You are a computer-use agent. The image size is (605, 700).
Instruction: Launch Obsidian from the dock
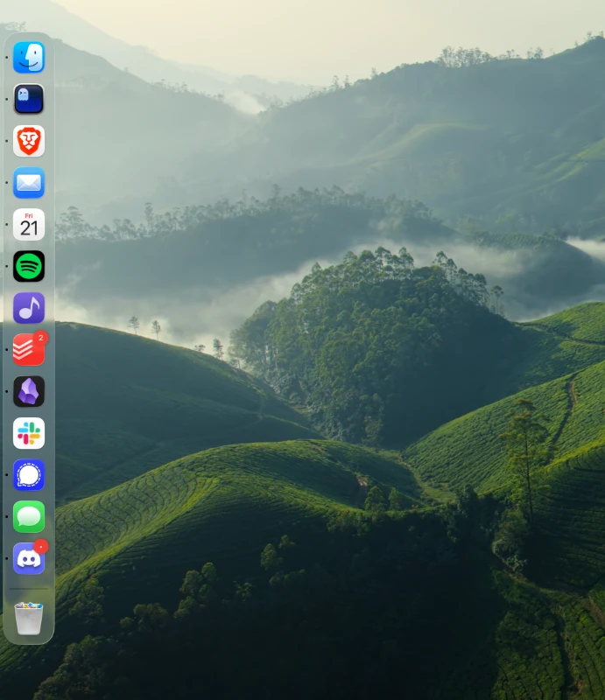tap(29, 391)
